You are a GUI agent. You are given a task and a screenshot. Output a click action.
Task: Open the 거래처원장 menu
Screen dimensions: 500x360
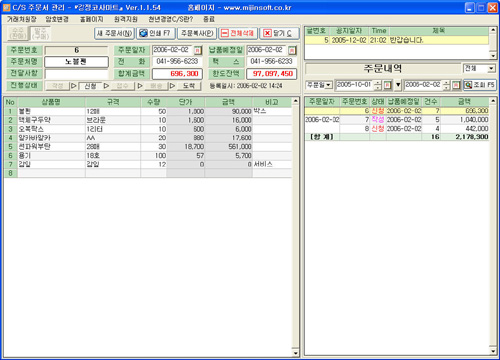coord(22,19)
